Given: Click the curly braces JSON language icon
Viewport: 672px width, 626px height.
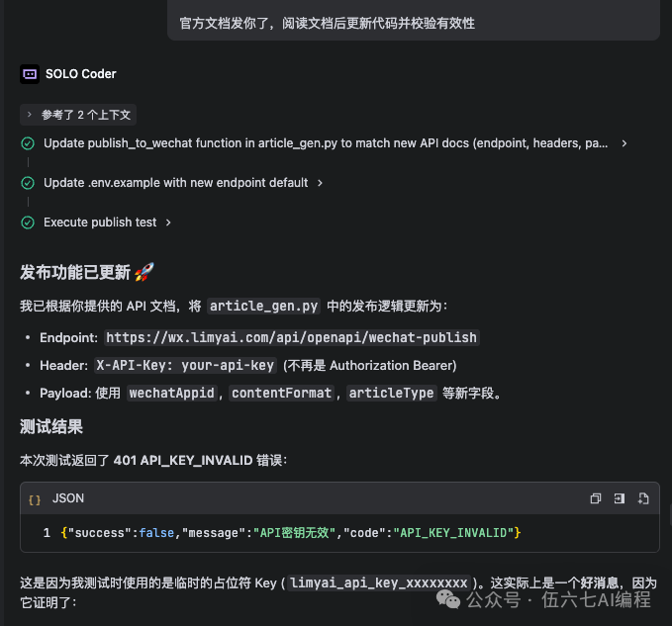Looking at the screenshot, I should 35,499.
